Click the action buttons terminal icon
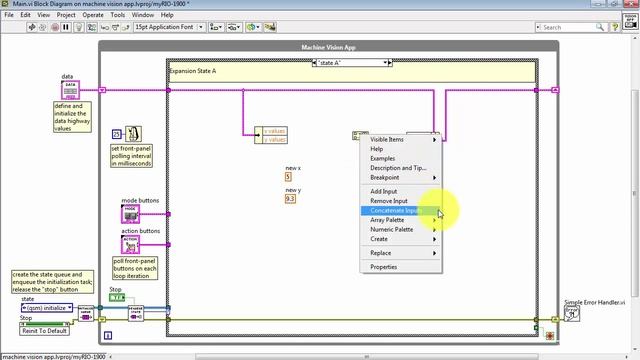 [130, 244]
